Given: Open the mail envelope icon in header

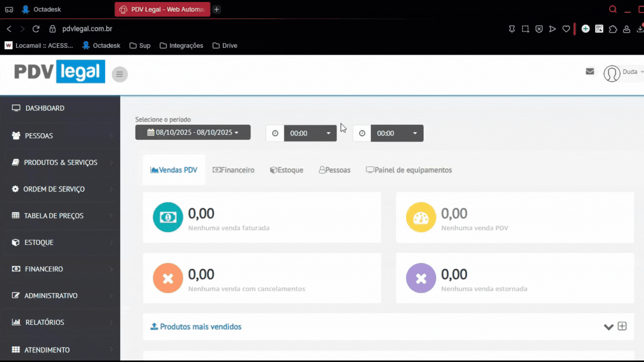Looking at the screenshot, I should 590,71.
